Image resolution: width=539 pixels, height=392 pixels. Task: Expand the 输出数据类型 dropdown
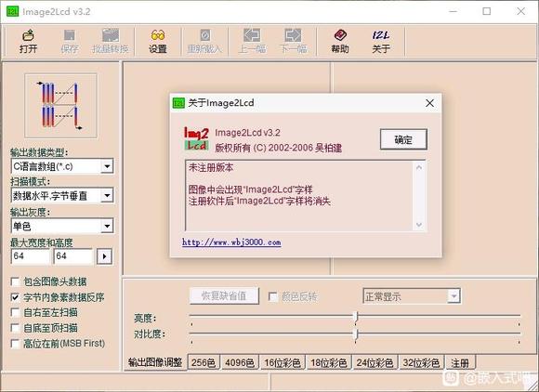[x=107, y=166]
